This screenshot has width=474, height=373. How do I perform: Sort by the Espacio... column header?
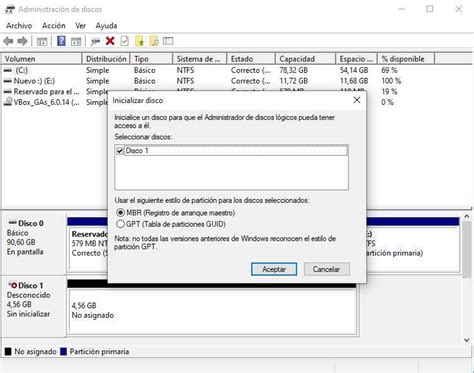pyautogui.click(x=356, y=59)
